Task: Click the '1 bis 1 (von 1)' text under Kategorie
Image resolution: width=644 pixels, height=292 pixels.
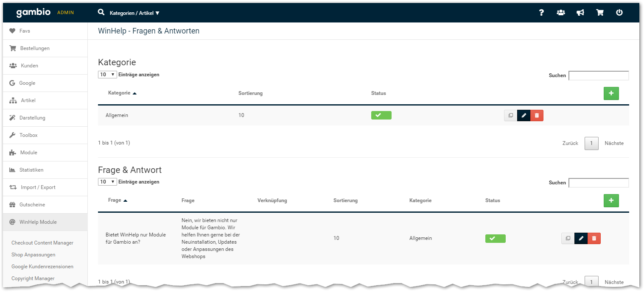Action: (x=114, y=143)
